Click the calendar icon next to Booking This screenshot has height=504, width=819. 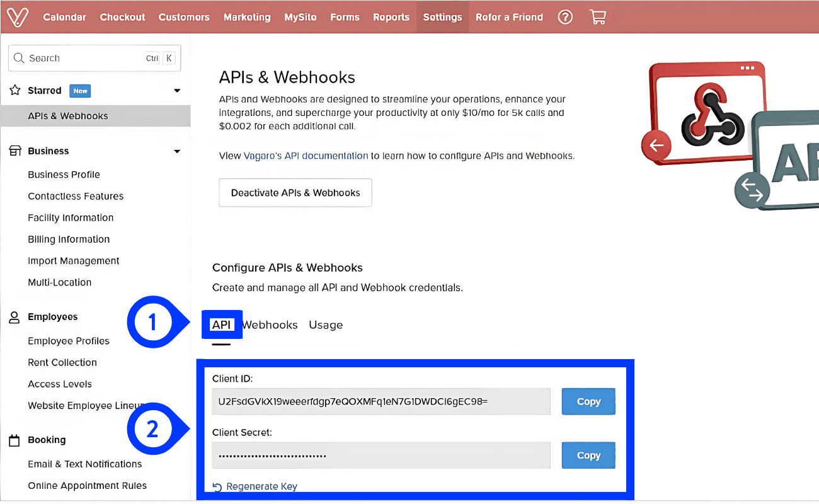14,440
